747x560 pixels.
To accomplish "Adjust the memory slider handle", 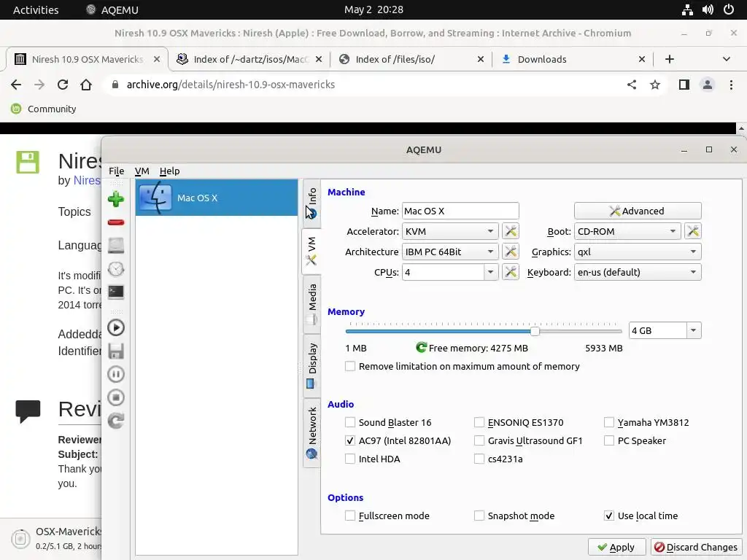I will click(x=535, y=331).
